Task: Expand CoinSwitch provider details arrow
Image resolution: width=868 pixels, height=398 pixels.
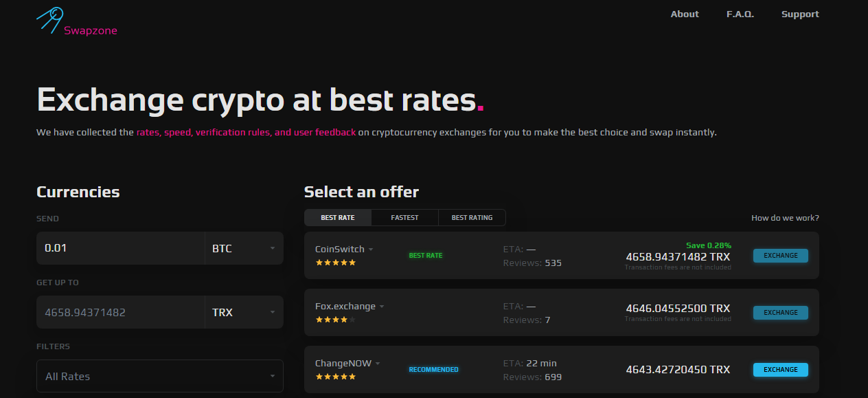Action: [x=371, y=250]
